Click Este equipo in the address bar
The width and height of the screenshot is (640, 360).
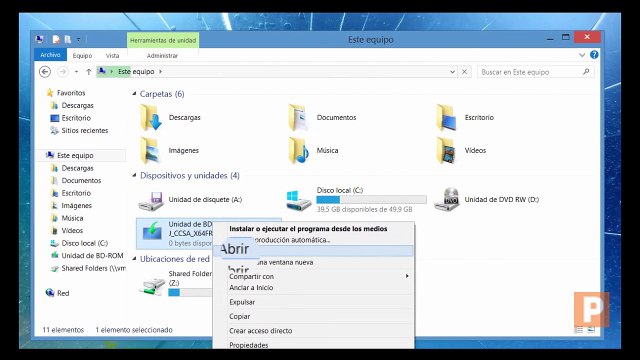[x=136, y=71]
